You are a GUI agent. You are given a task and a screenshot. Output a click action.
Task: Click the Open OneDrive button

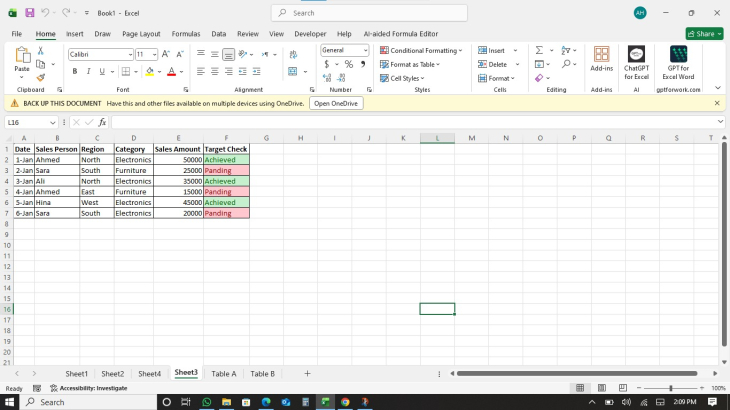[x=336, y=103]
